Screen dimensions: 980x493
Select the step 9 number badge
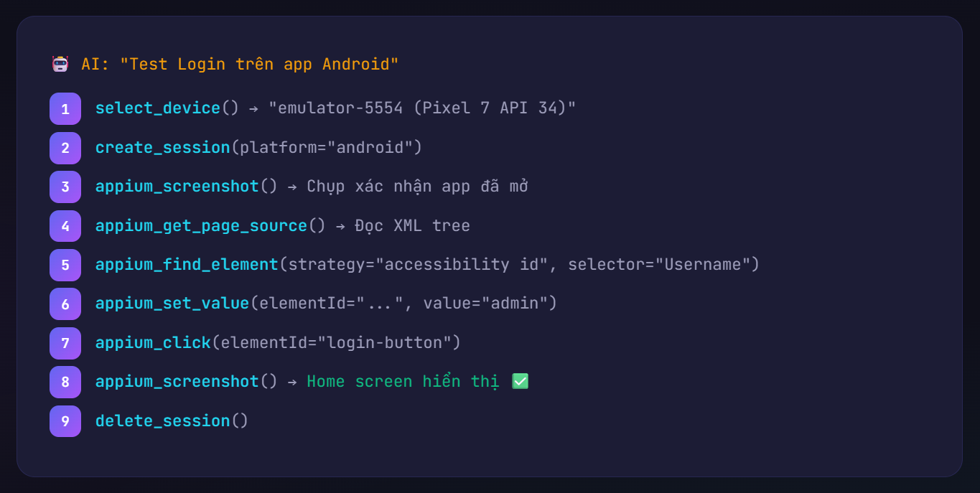65,421
